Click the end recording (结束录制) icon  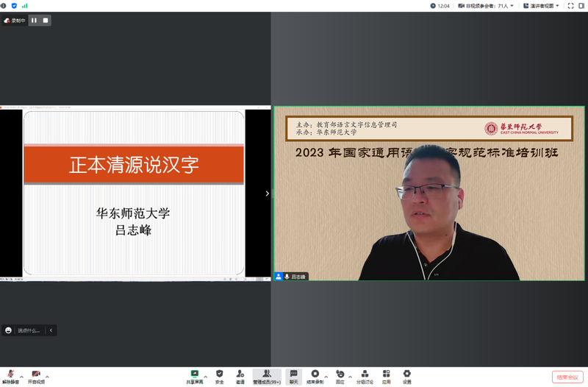pyautogui.click(x=315, y=375)
